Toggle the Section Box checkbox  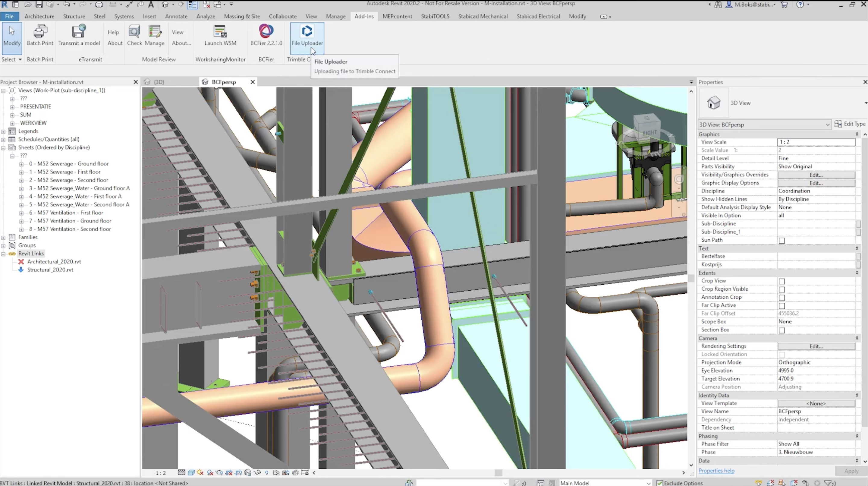(x=782, y=330)
